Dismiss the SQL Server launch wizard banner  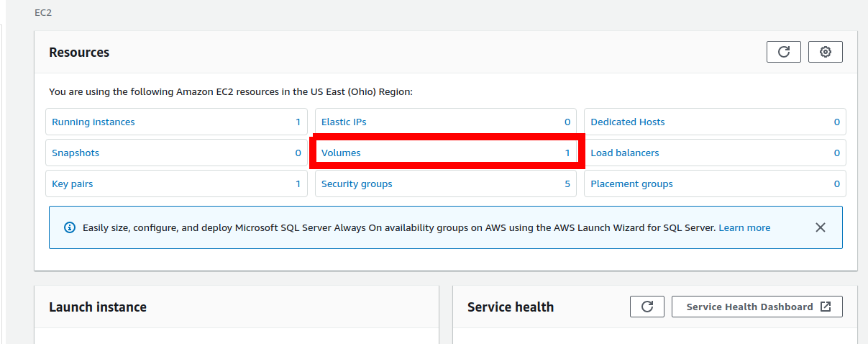(x=820, y=227)
